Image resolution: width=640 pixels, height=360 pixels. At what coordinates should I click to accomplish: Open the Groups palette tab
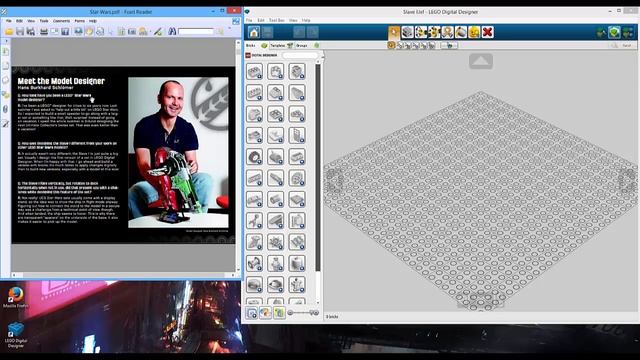tap(307, 45)
